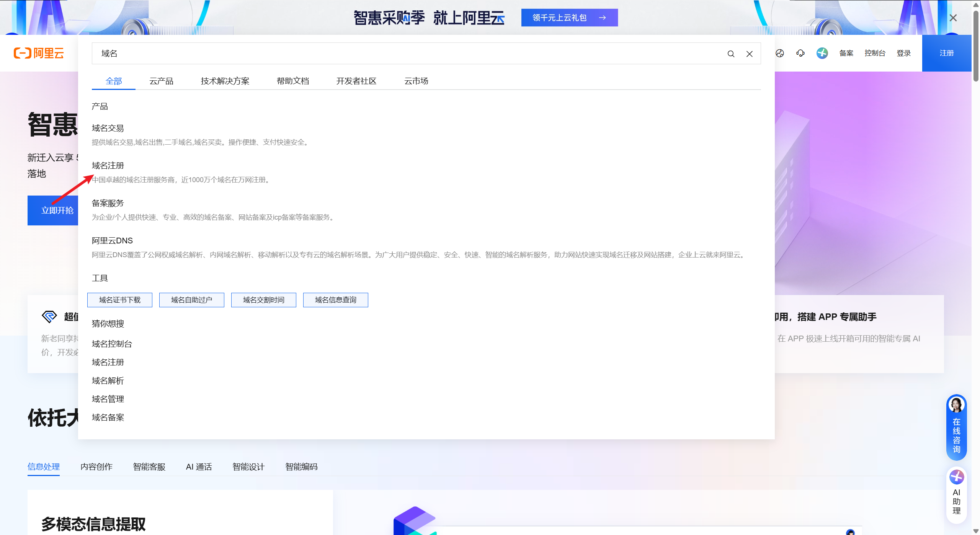Click the blue diamond card icon
The width and height of the screenshot is (980, 535).
pyautogui.click(x=49, y=316)
